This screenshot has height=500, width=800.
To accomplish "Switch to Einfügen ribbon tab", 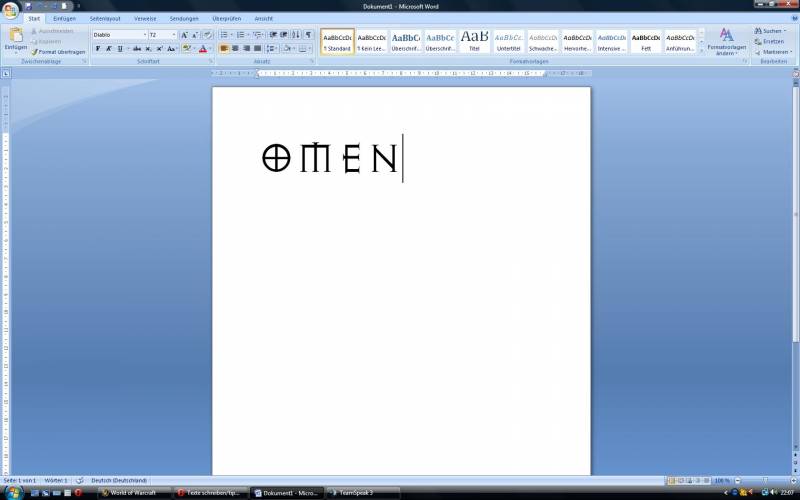I will tap(64, 18).
